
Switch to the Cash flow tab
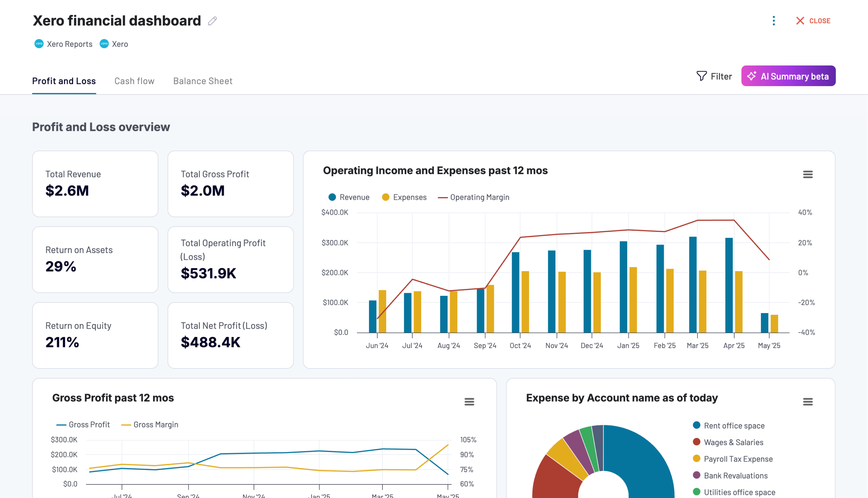(x=134, y=81)
